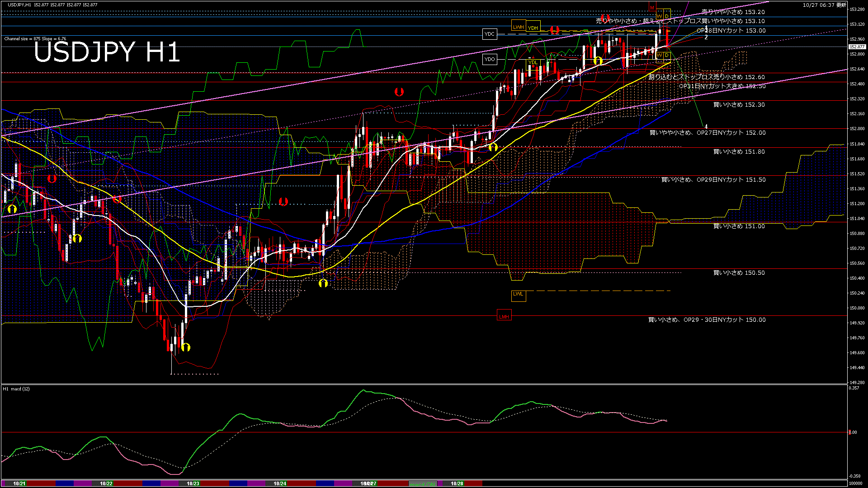Click the red down-arrow signal near 152.40

click(x=399, y=92)
